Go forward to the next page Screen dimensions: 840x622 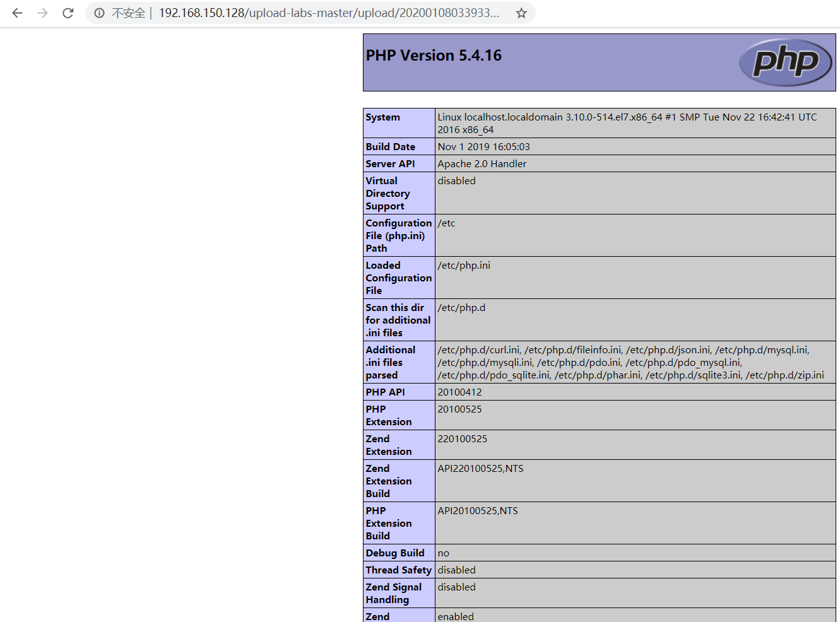42,13
